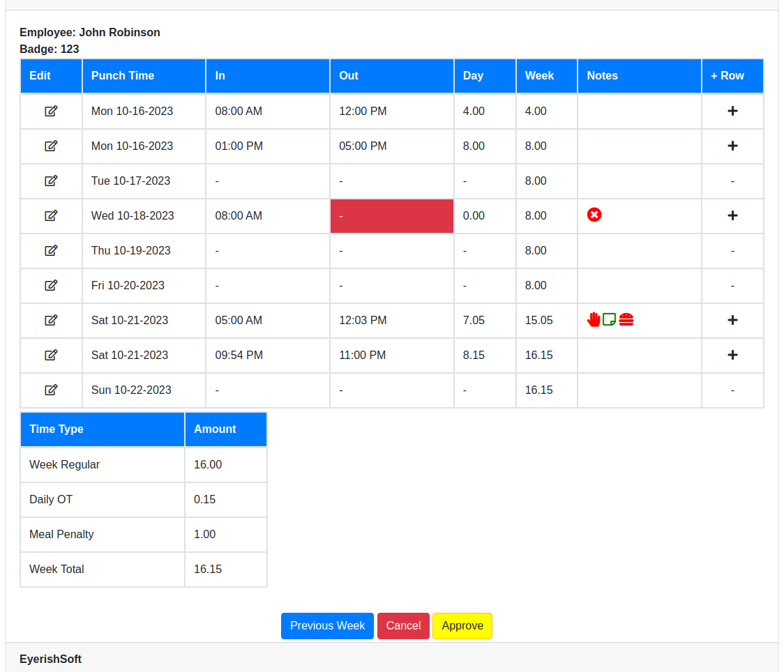Open the green note icon on Saturday
Screen dimensions: 784x672
[610, 319]
